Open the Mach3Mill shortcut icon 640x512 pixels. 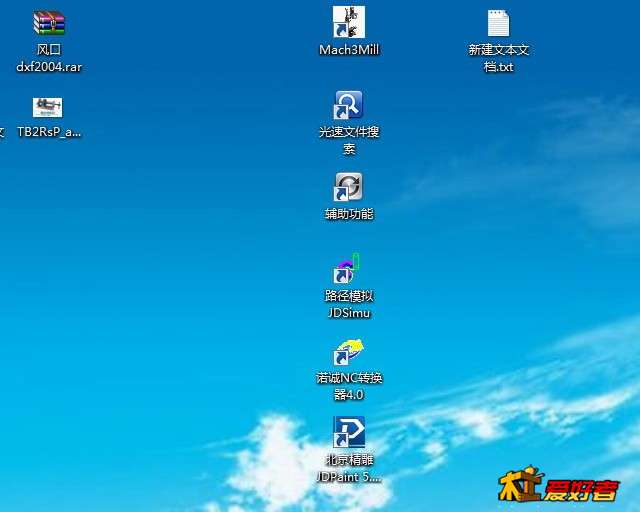pyautogui.click(x=349, y=22)
